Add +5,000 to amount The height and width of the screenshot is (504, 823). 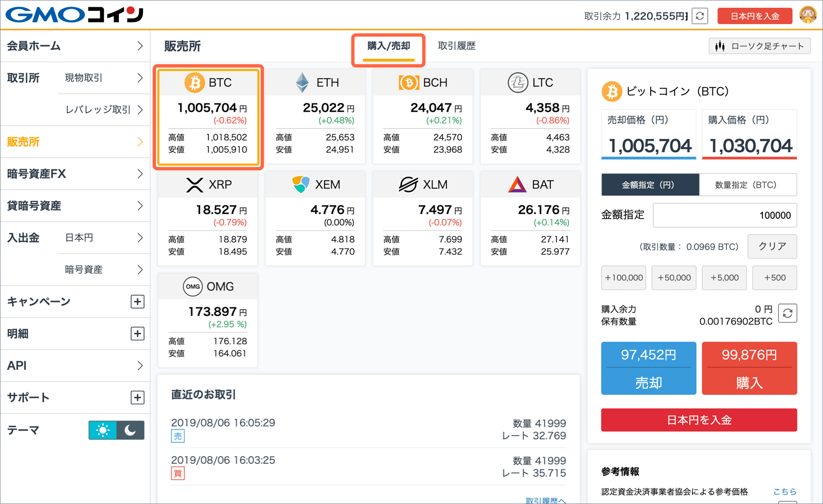[724, 278]
